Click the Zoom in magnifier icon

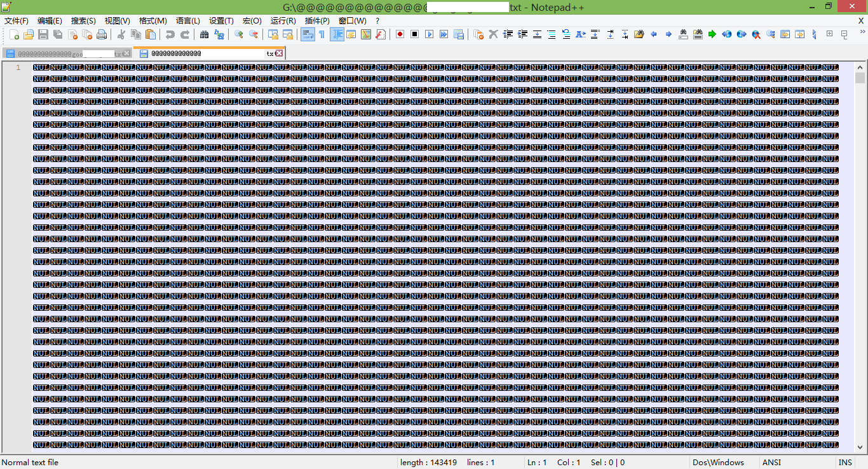239,34
